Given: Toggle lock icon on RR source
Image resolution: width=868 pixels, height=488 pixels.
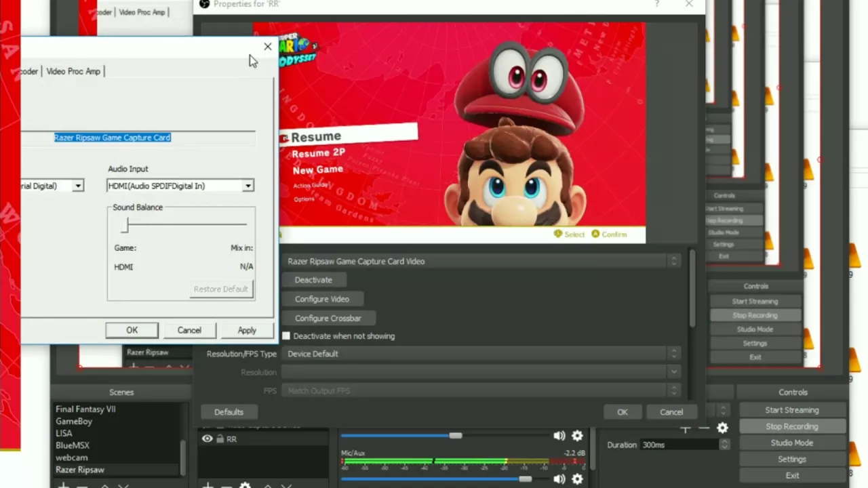Looking at the screenshot, I should (220, 439).
